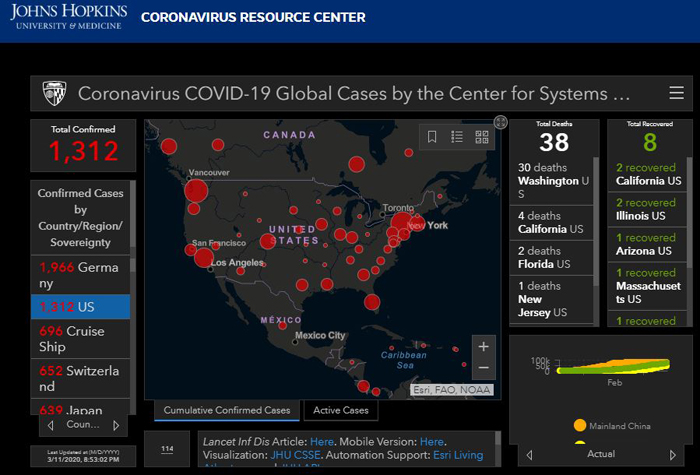Show previous chart with left arrow
Screen dimensions: 700x475
tap(529, 455)
